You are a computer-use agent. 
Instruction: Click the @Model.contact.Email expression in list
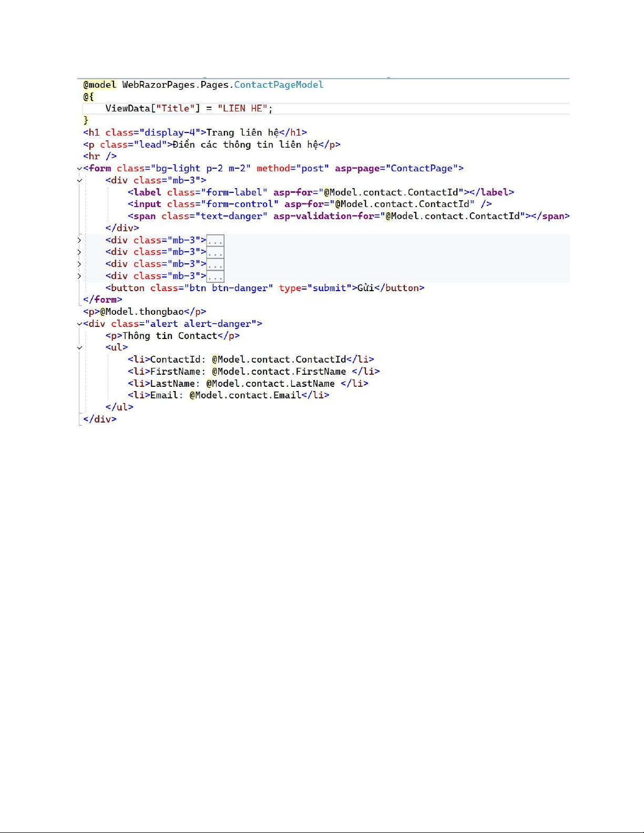click(x=245, y=395)
